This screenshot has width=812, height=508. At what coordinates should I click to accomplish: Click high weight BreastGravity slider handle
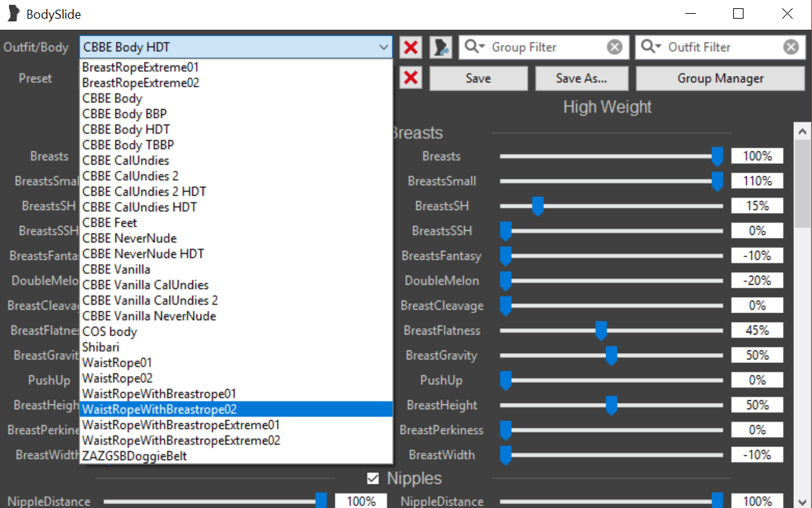[611, 355]
